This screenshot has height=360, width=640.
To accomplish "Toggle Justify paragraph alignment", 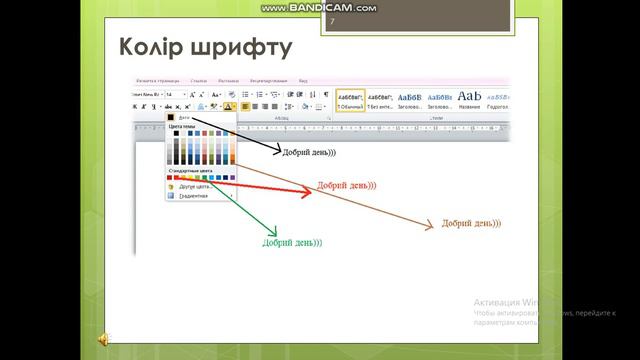I will coord(275,107).
